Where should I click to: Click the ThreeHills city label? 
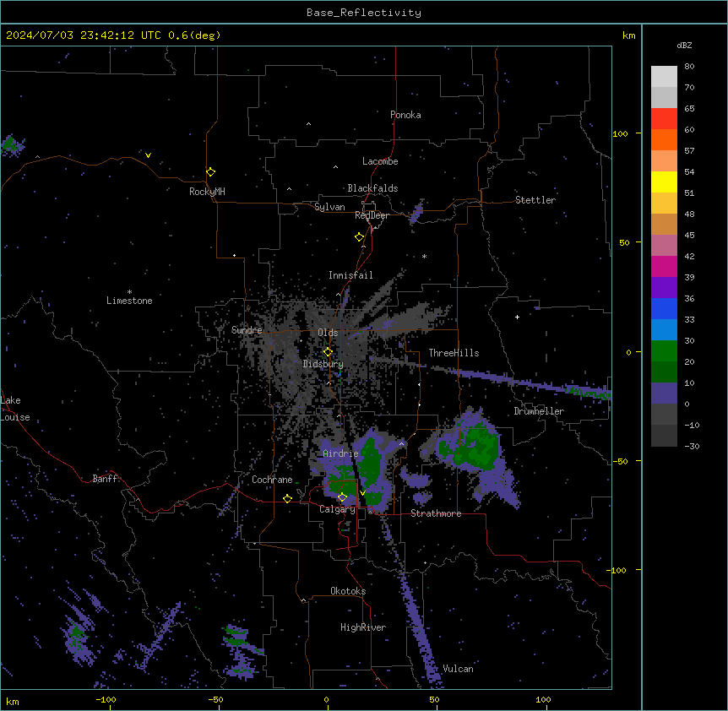pos(454,353)
